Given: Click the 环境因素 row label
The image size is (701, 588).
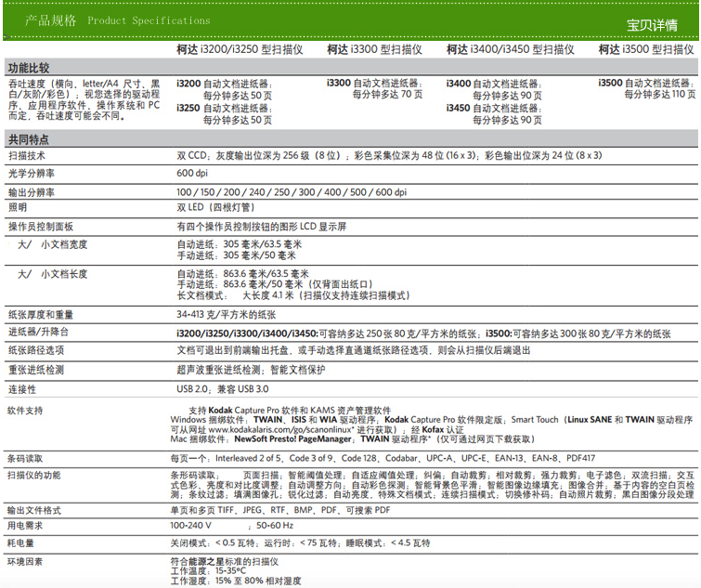Looking at the screenshot, I should (25, 562).
